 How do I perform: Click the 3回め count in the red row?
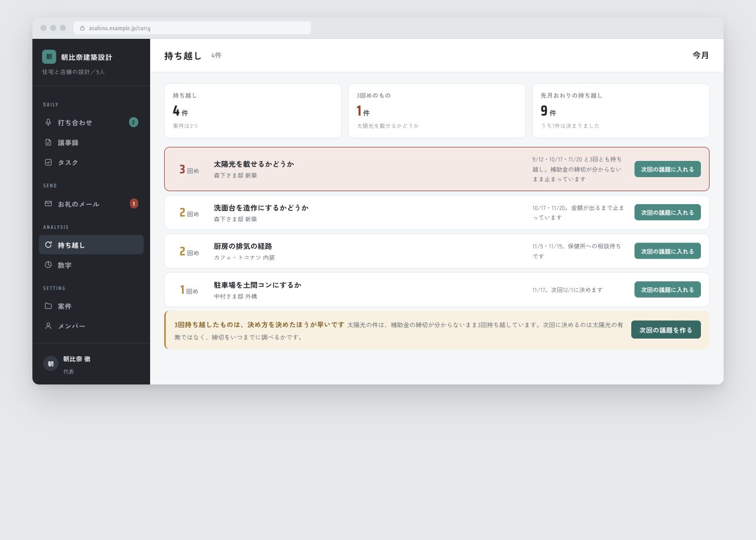coord(189,170)
